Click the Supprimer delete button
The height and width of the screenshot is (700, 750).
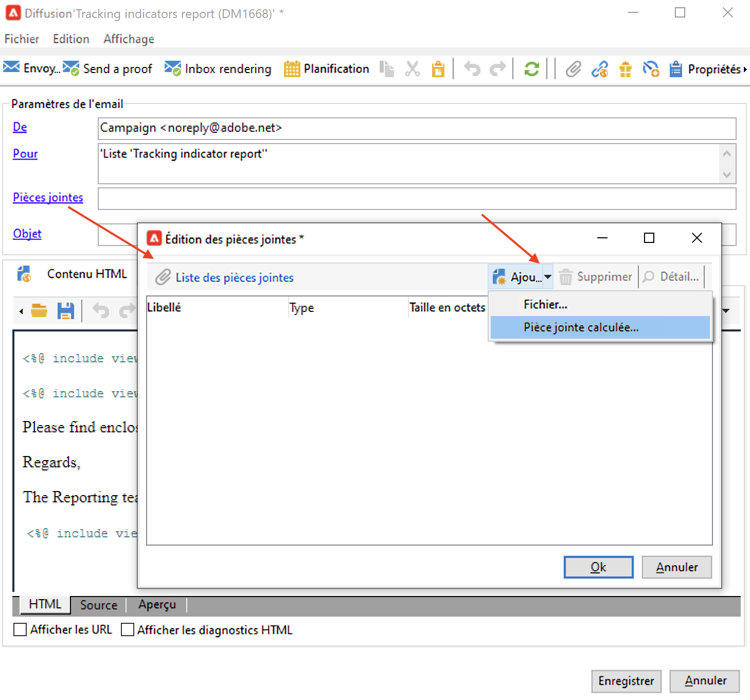coord(596,277)
